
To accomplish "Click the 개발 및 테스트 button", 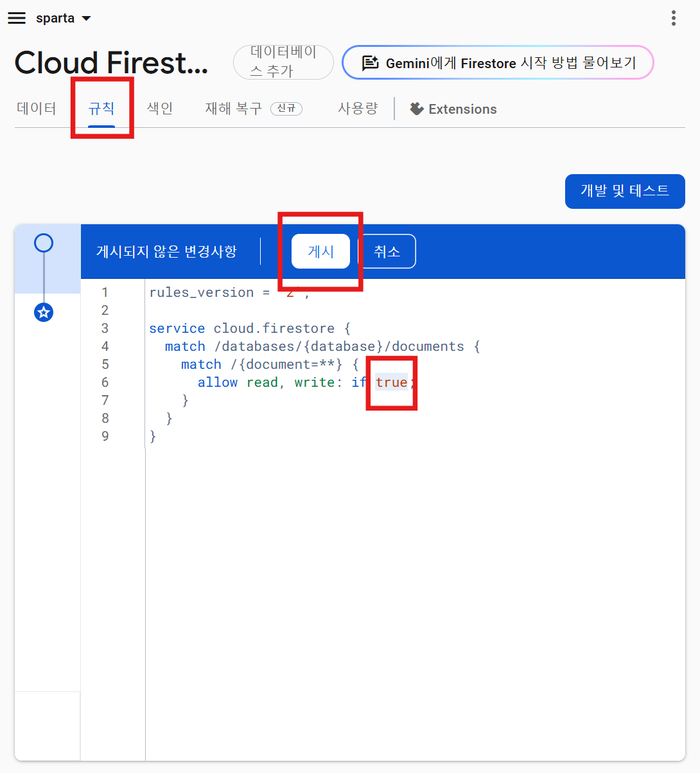I will 625,191.
